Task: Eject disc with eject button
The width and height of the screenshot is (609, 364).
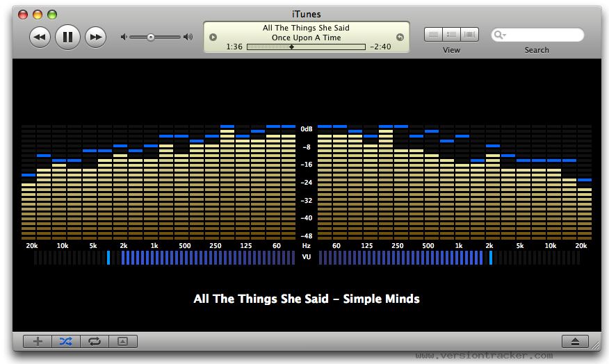Action: point(575,342)
